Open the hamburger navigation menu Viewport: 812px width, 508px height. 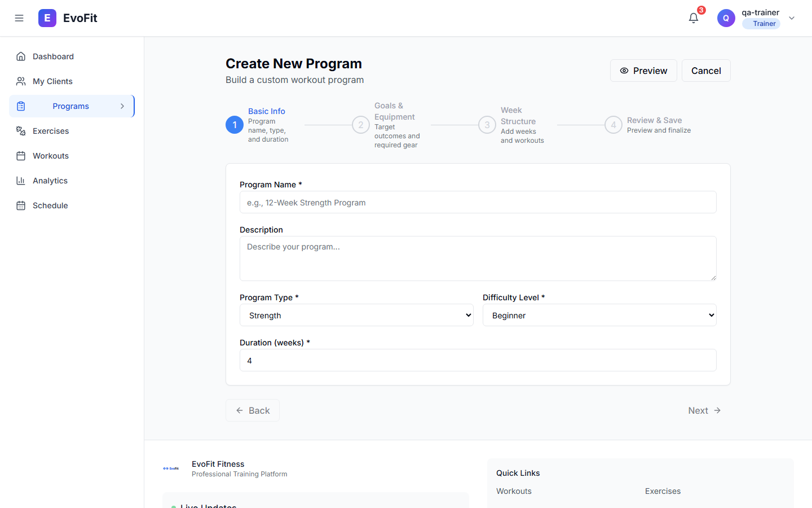click(19, 17)
